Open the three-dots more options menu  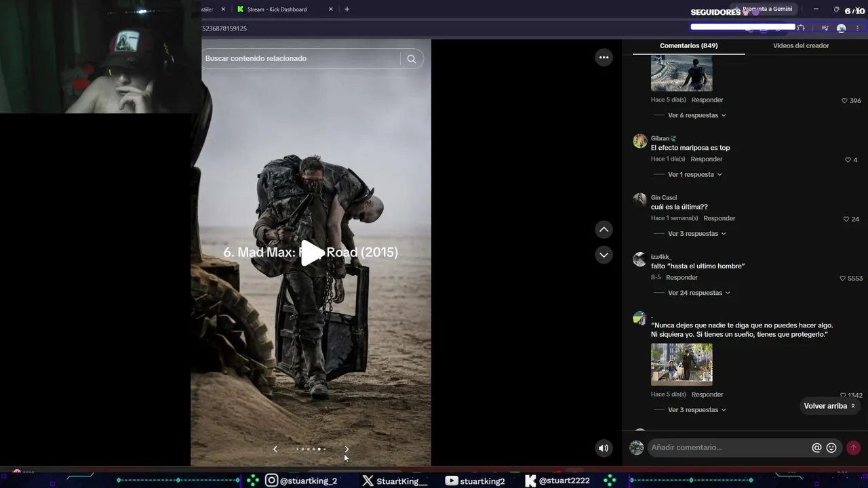[604, 58]
